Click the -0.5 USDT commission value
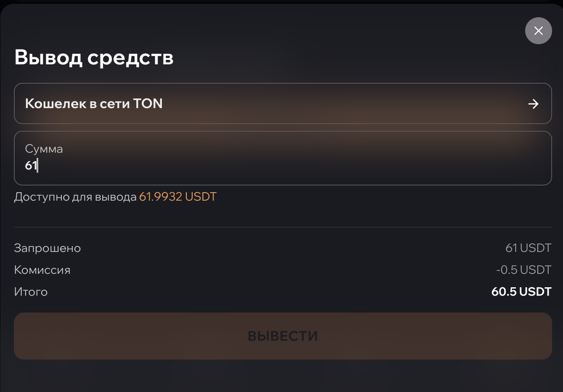563x392 pixels. pos(523,270)
